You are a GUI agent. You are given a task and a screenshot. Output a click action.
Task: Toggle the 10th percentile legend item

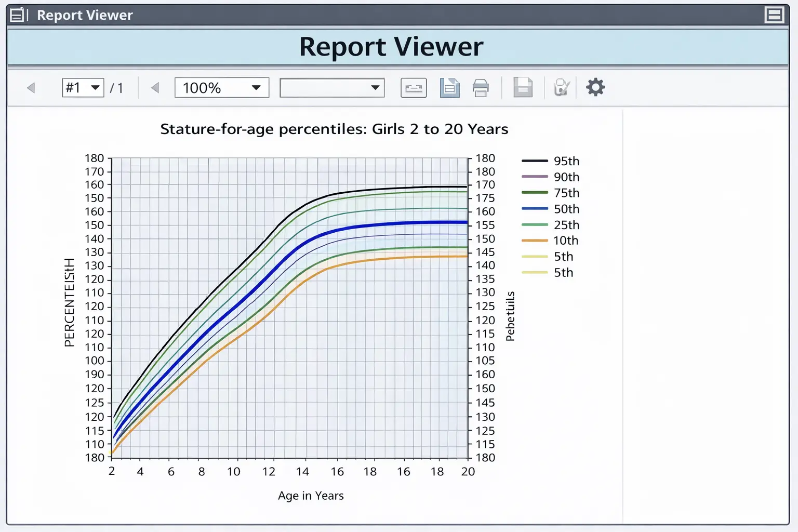coord(565,240)
